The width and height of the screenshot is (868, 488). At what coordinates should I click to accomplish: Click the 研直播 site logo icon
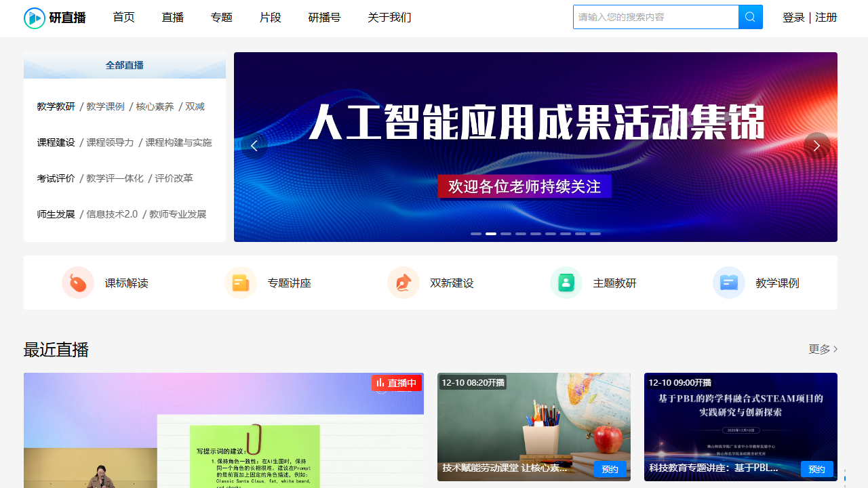click(x=34, y=17)
